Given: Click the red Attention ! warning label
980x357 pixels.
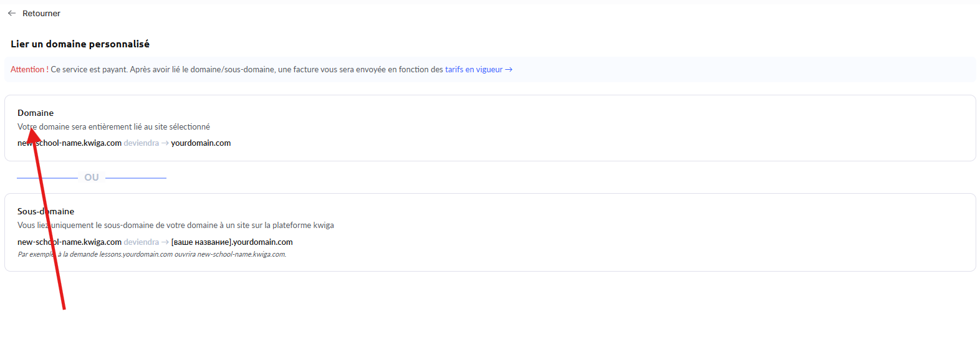Looking at the screenshot, I should pyautogui.click(x=29, y=70).
